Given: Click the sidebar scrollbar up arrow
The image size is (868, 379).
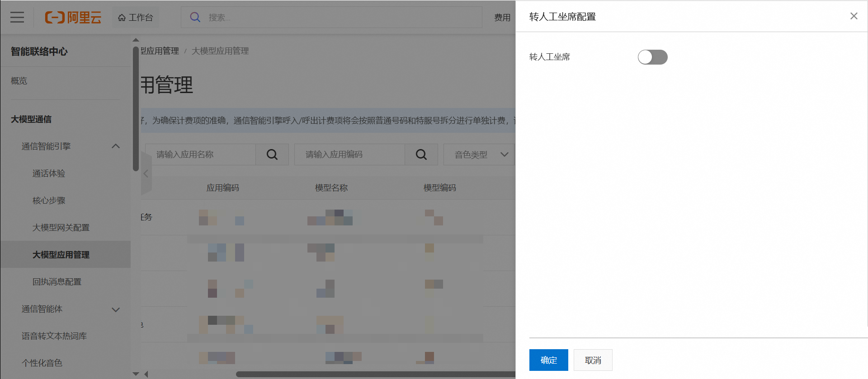Looking at the screenshot, I should (136, 40).
